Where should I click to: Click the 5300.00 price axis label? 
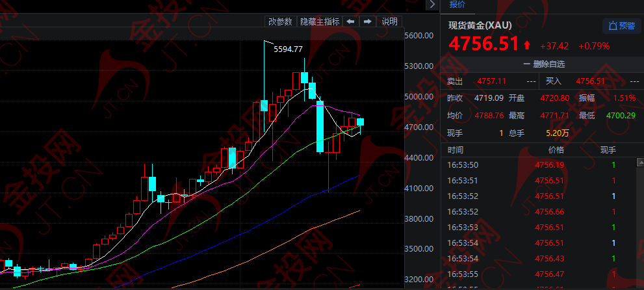(x=419, y=66)
